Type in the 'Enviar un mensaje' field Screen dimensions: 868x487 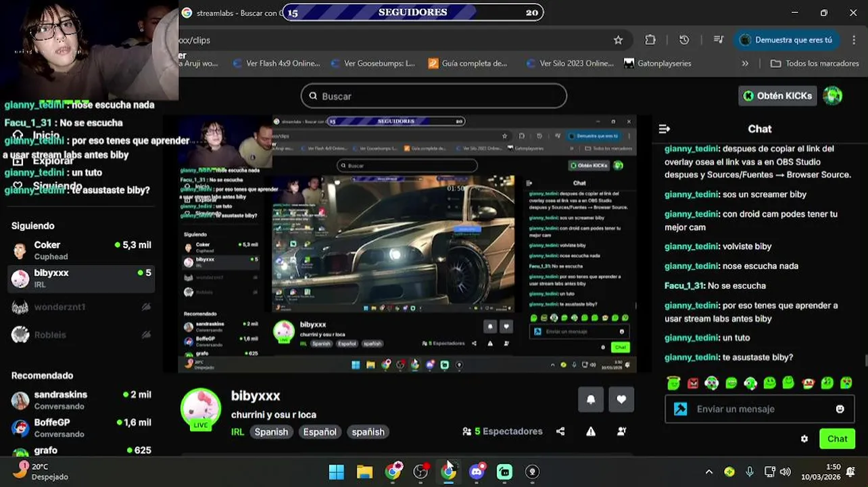[x=760, y=409]
